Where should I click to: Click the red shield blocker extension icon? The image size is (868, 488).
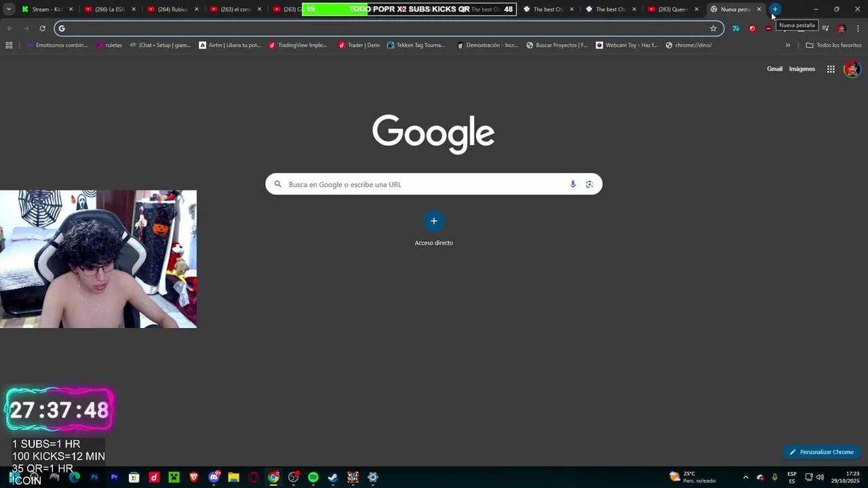point(768,28)
